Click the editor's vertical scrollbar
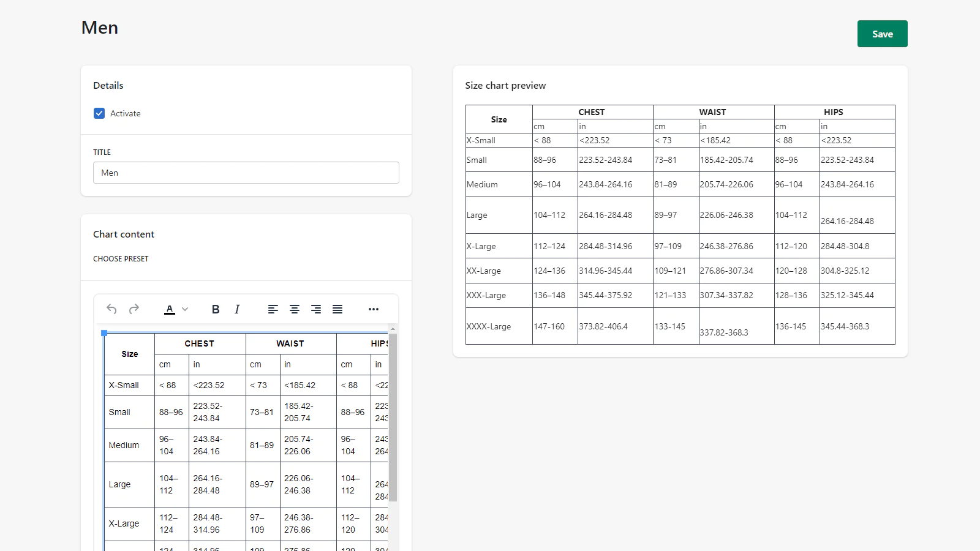Screen dimensions: 980x551 [x=393, y=416]
